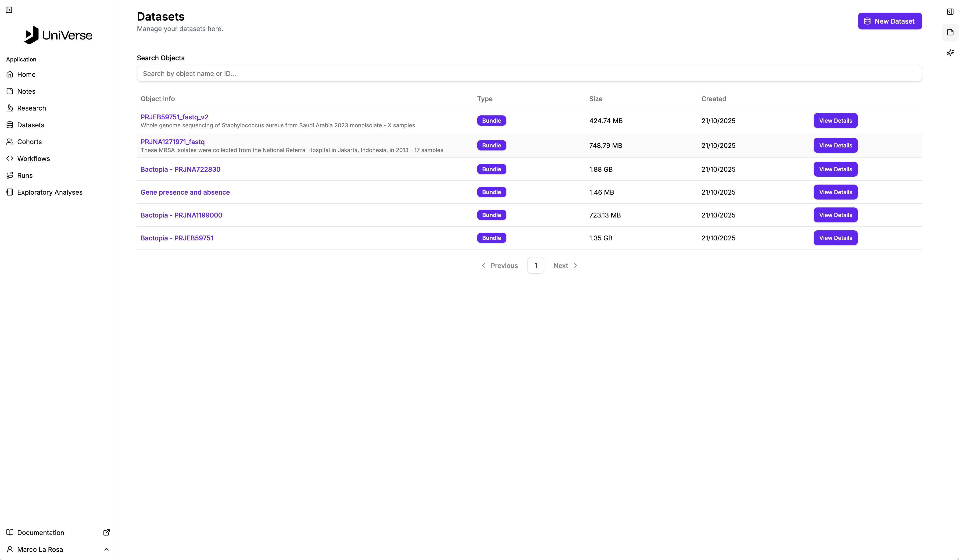Go to Next page chevron
959x560 pixels.
point(575,266)
